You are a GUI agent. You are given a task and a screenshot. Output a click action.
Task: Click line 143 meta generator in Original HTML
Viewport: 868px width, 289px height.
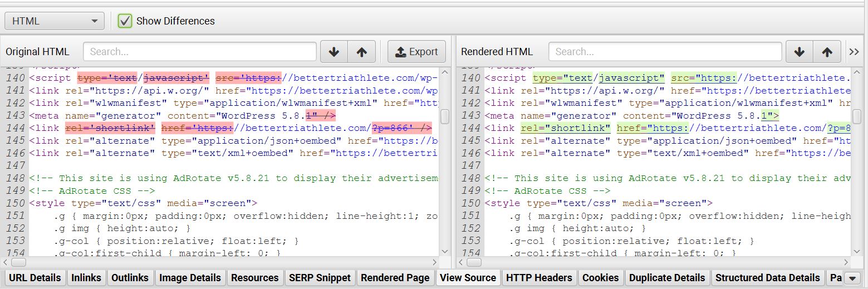point(183,116)
